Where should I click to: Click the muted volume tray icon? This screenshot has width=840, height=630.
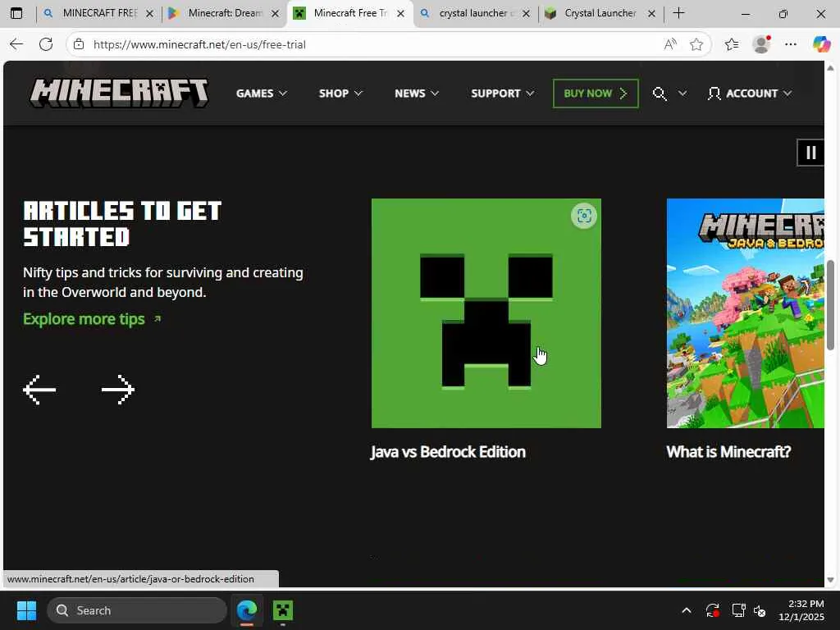(760, 610)
